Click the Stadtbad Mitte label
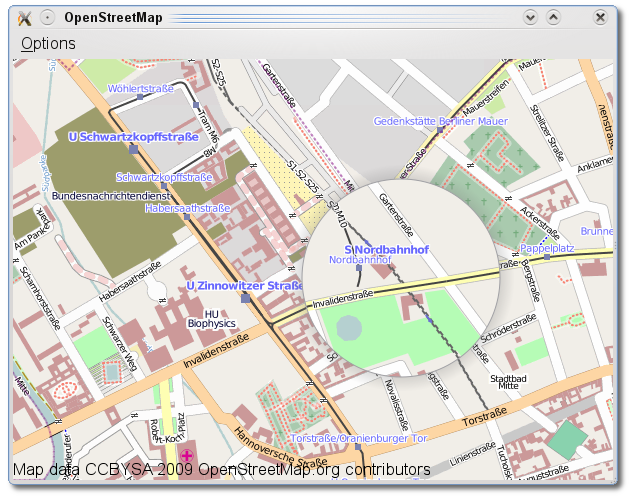640x500 pixels. click(509, 386)
